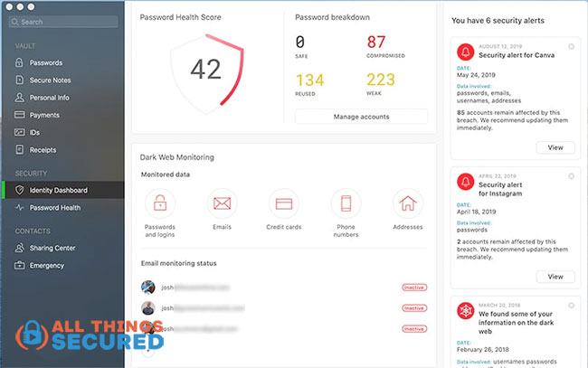This screenshot has height=368, width=588.
Task: Click the Personal Info person icon
Action: coord(19,98)
